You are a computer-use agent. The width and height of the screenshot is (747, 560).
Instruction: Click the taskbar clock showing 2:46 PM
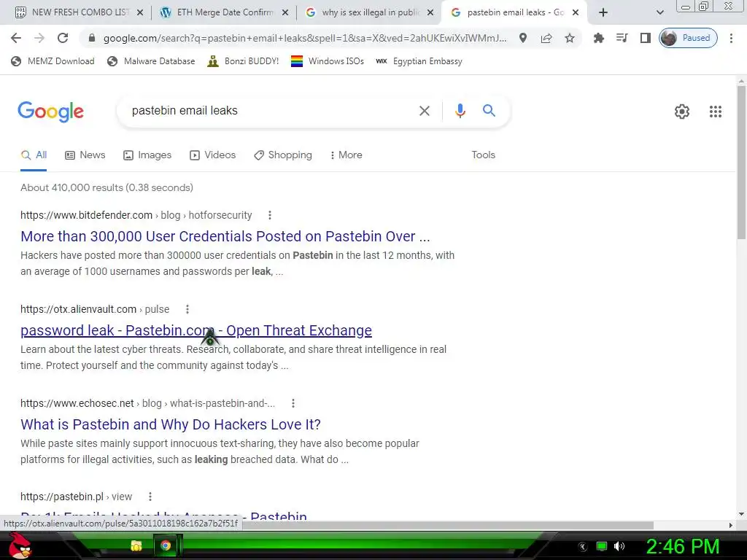[x=682, y=546]
